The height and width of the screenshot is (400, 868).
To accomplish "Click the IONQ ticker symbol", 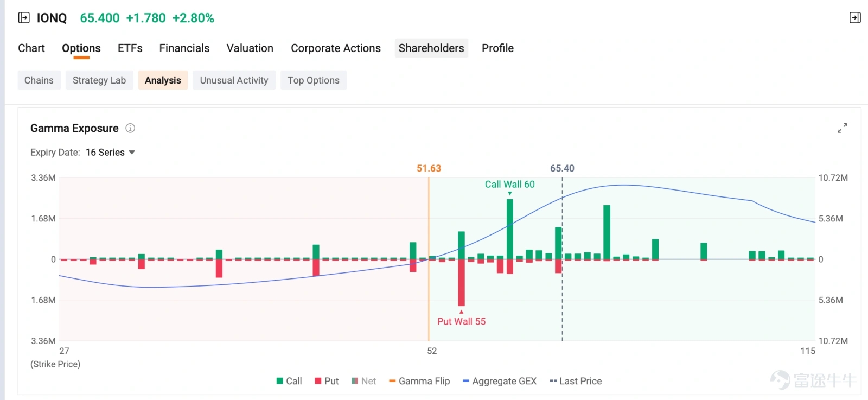I will [x=52, y=18].
